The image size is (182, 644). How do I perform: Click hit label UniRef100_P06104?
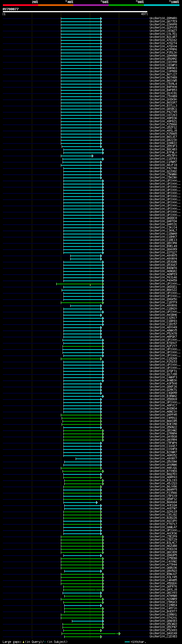pos(163,549)
